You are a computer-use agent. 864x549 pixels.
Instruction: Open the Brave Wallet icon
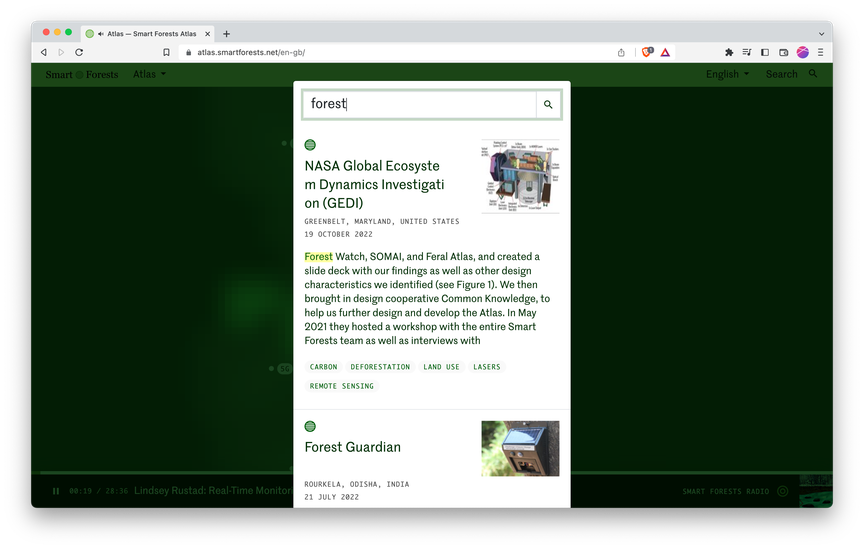click(784, 52)
